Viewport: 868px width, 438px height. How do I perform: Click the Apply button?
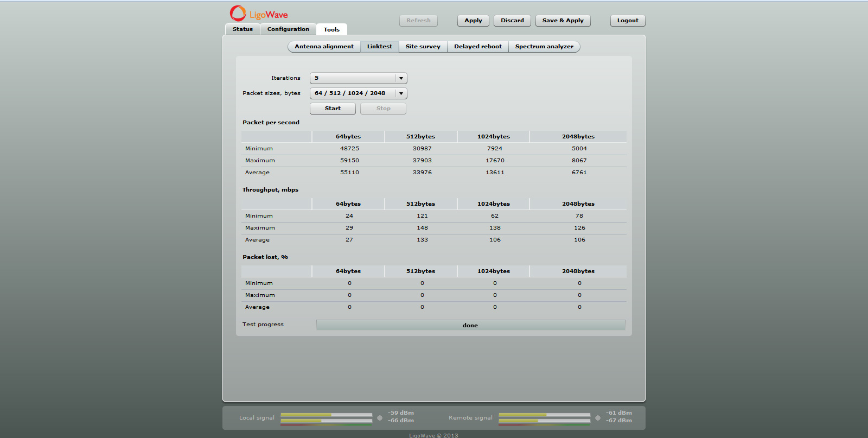point(473,21)
